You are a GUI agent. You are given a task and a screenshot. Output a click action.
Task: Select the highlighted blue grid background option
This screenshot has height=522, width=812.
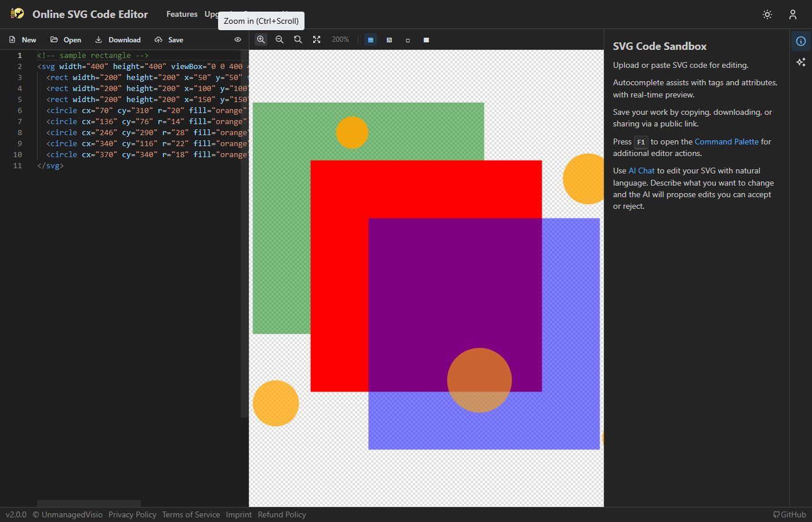pos(371,40)
